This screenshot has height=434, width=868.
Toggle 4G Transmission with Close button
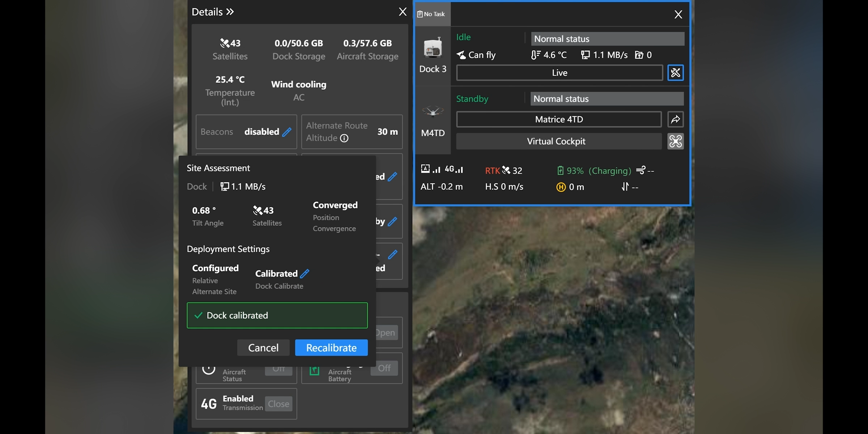click(278, 404)
